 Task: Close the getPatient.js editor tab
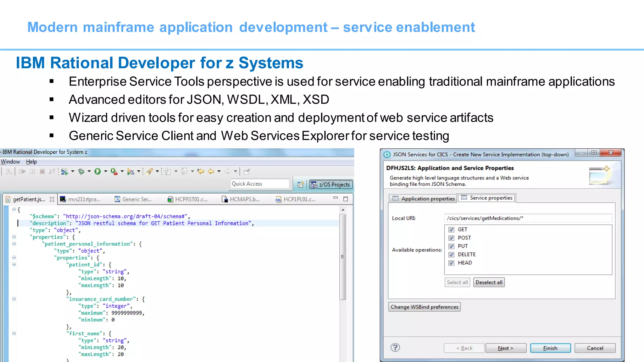pyautogui.click(x=52, y=199)
